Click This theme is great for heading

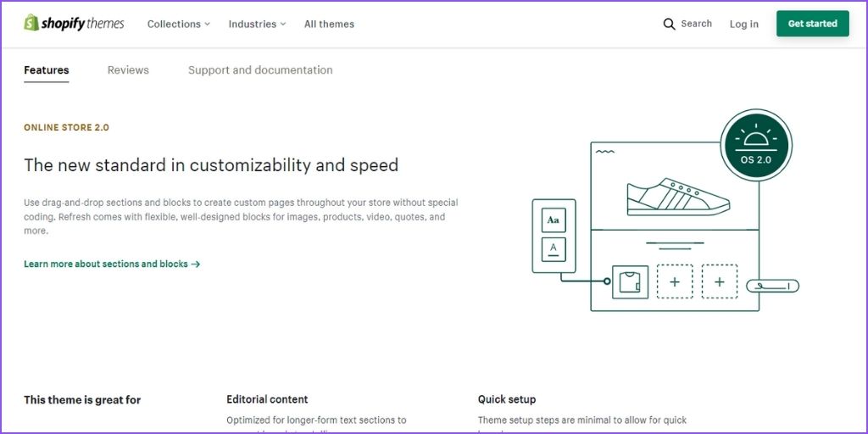click(x=82, y=400)
